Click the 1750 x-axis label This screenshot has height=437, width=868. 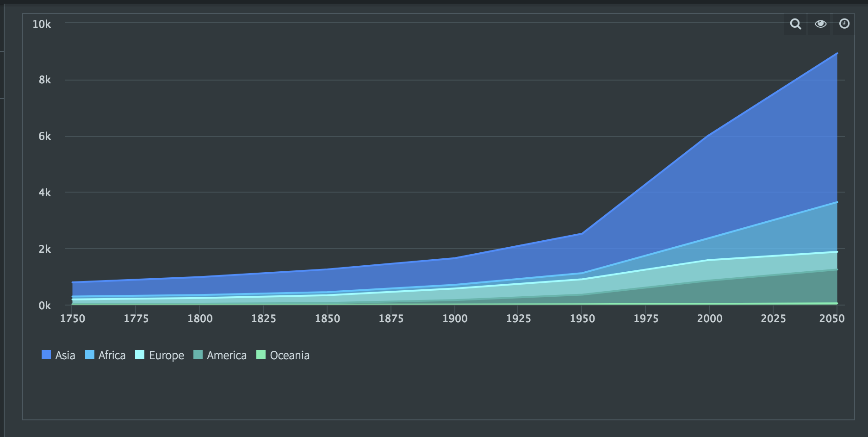pos(73,318)
